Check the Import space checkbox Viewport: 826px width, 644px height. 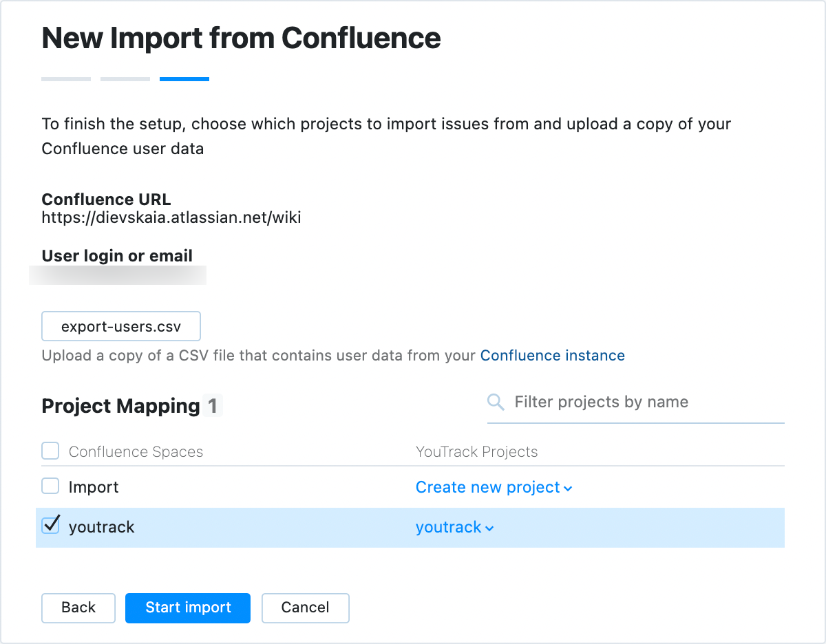point(50,486)
